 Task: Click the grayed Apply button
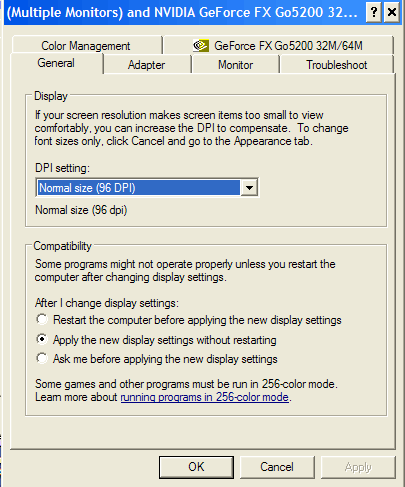[x=358, y=467]
